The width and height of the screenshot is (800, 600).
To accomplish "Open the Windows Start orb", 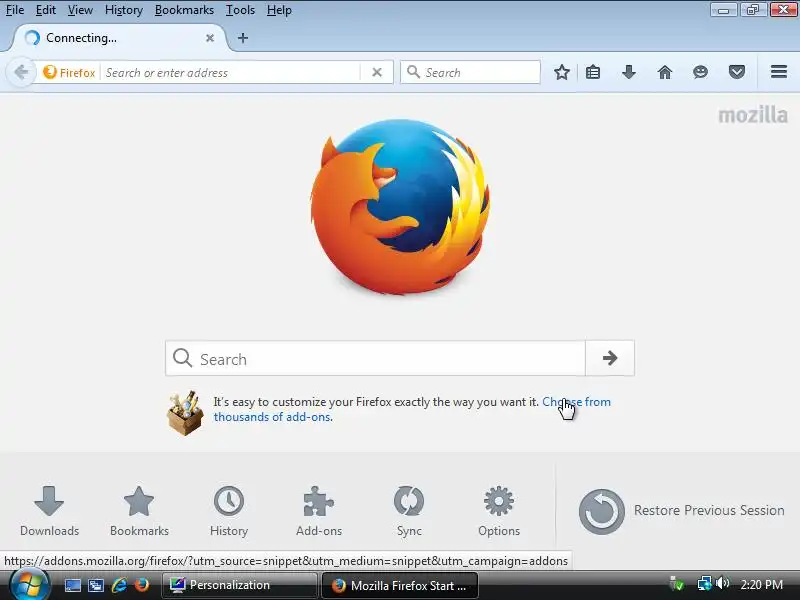I will [x=29, y=585].
